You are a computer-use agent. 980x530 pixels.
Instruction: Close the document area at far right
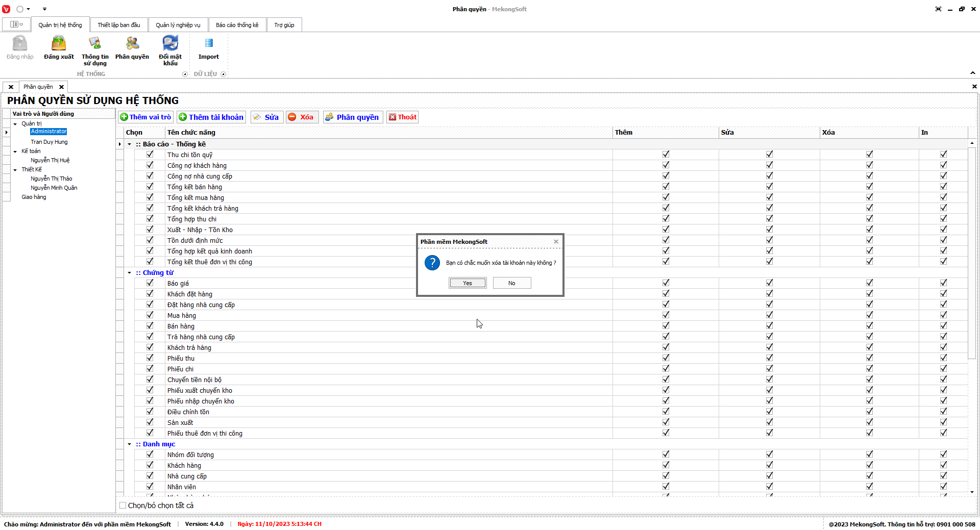pyautogui.click(x=974, y=87)
